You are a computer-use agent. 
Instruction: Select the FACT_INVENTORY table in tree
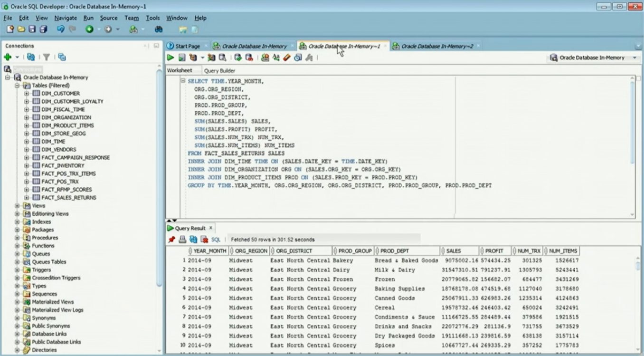(x=63, y=166)
